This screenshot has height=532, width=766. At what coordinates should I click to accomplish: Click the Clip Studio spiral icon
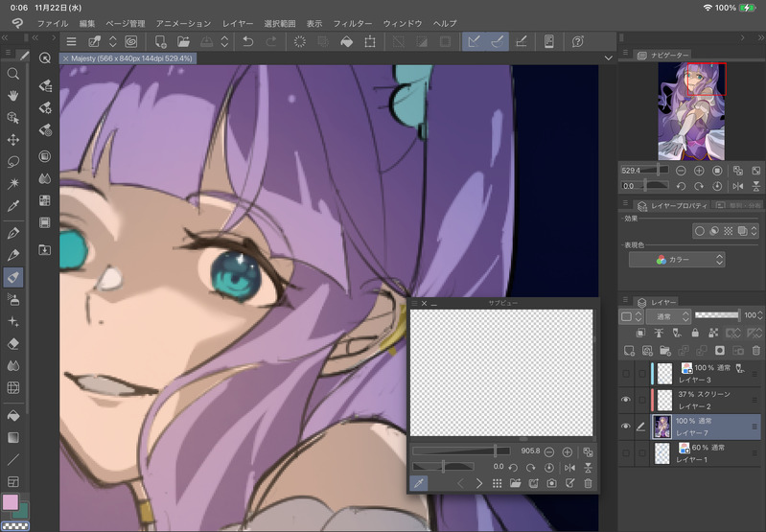coord(131,42)
